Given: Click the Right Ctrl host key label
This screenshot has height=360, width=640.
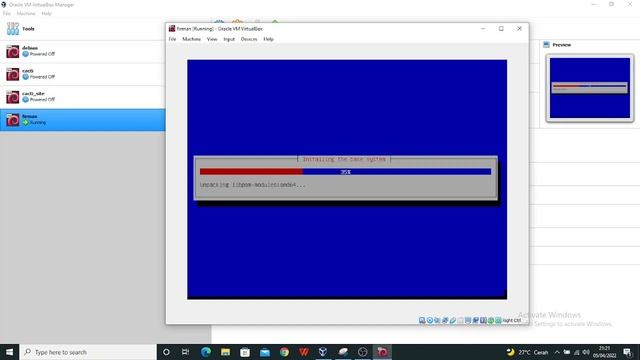Looking at the screenshot, I should 512,320.
